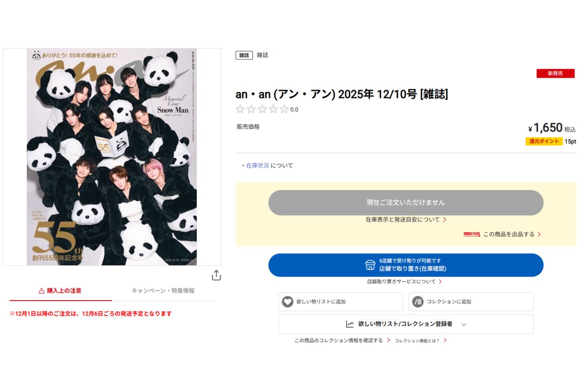Expand 欲しい物リスト/コレクション登録者 with the chevron

tap(464, 324)
